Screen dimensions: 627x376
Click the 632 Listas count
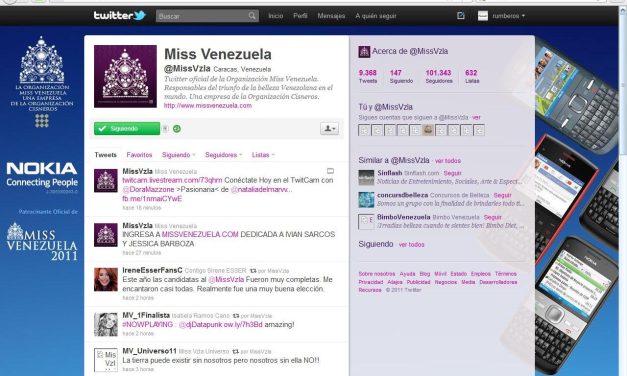point(471,76)
